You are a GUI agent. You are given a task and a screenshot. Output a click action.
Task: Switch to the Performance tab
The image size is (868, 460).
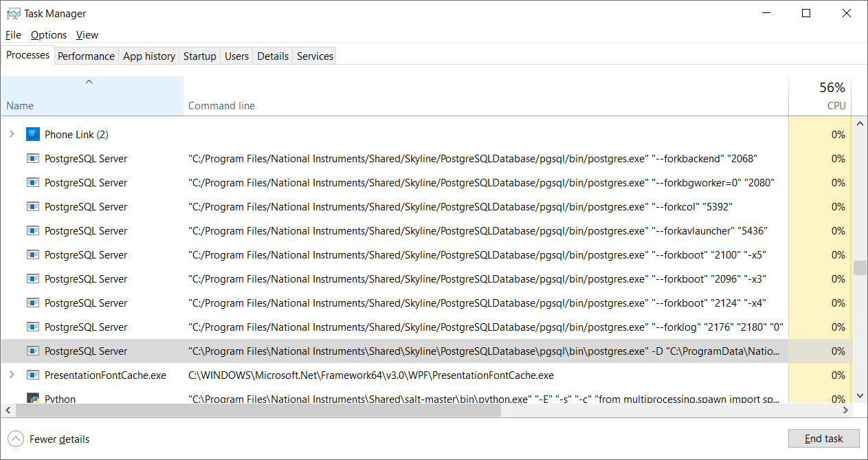86,56
